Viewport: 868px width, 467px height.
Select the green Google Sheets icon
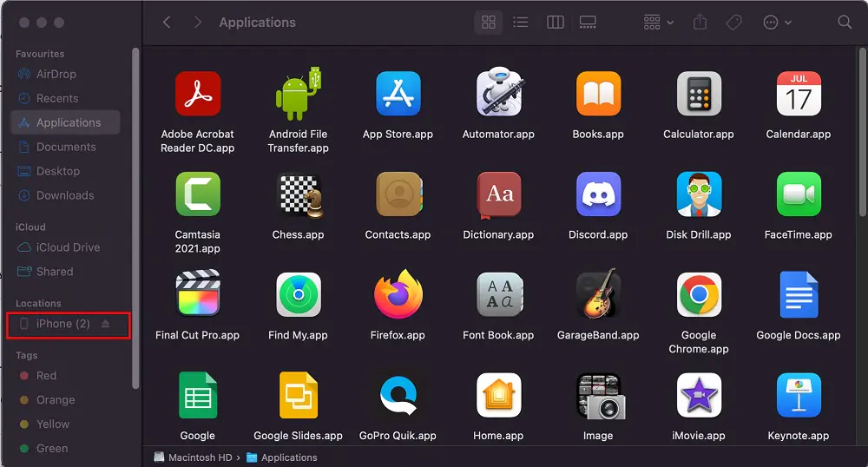pos(198,395)
